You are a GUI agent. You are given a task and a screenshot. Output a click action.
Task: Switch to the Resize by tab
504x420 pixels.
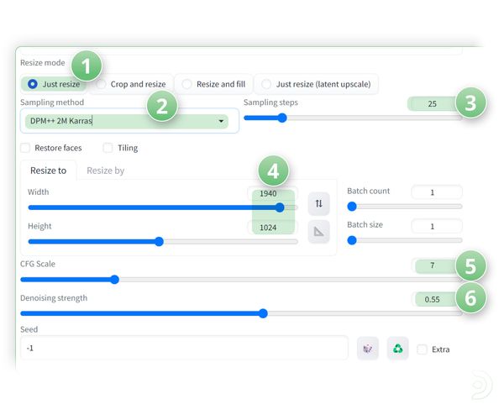105,170
